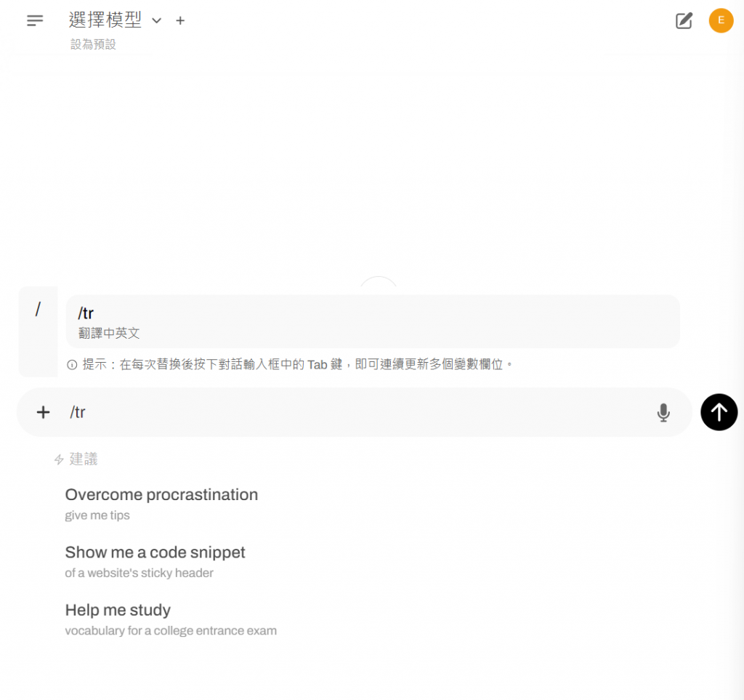This screenshot has width=744, height=700.
Task: Click the 建議 suggestions label
Action: click(x=84, y=459)
